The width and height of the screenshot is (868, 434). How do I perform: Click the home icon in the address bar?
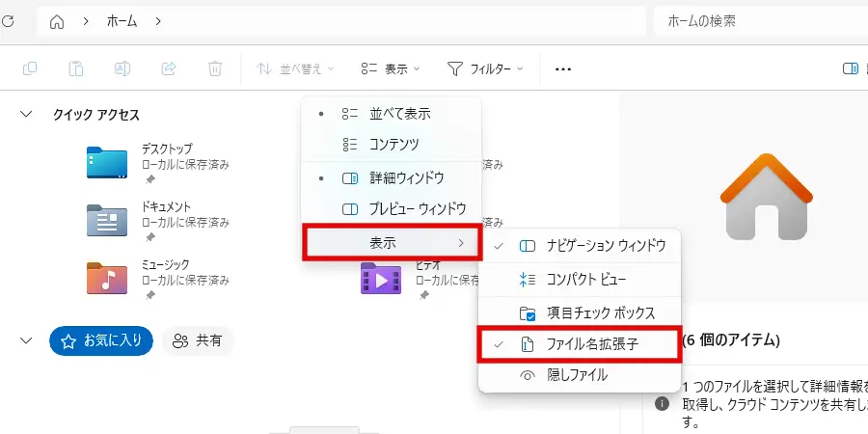coord(57,21)
